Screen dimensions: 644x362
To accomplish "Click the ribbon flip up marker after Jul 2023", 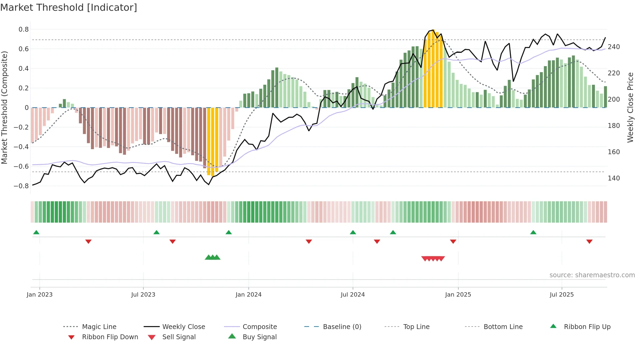I will [x=156, y=232].
